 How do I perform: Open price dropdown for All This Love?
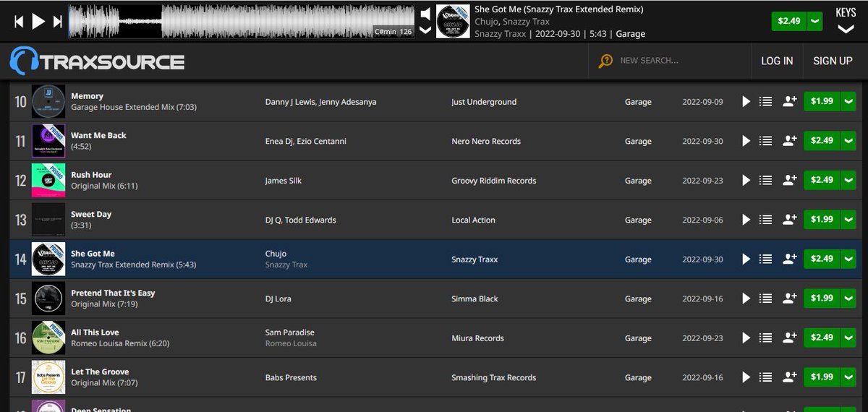pos(848,338)
